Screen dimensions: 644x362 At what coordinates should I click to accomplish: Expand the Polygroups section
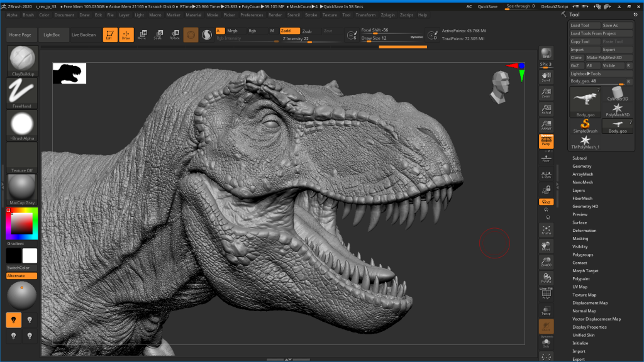pos(582,255)
